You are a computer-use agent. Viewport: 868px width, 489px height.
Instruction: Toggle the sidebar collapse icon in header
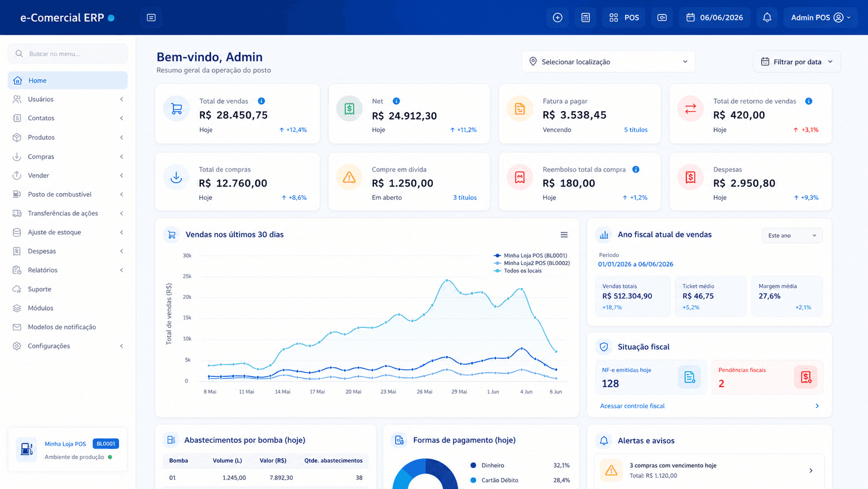(151, 18)
